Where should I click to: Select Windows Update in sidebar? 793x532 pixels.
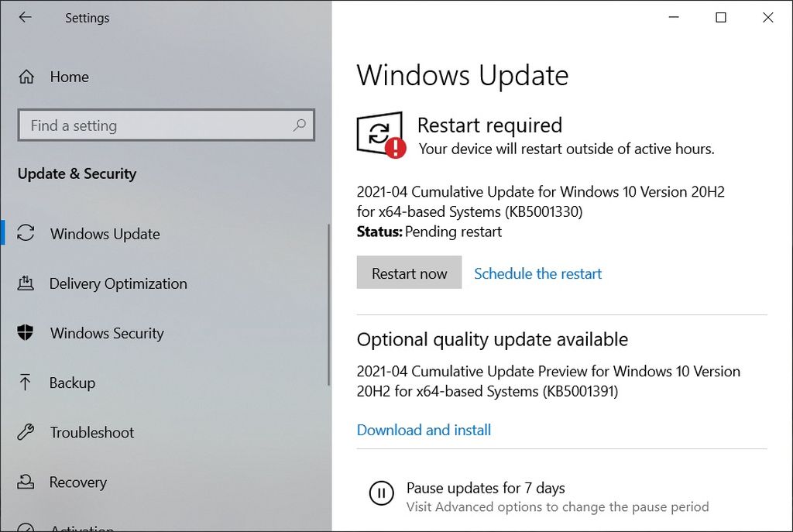pos(105,234)
